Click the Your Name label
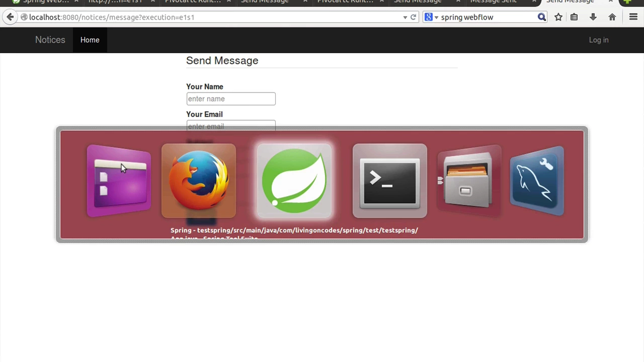The height and width of the screenshot is (362, 644). [x=205, y=86]
